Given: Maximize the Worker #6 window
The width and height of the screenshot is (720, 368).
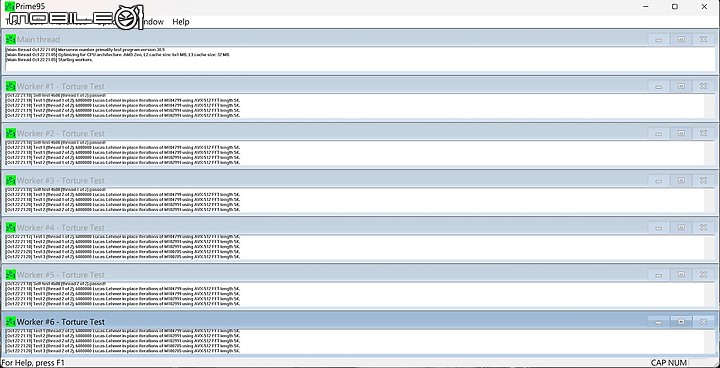Looking at the screenshot, I should 681,322.
